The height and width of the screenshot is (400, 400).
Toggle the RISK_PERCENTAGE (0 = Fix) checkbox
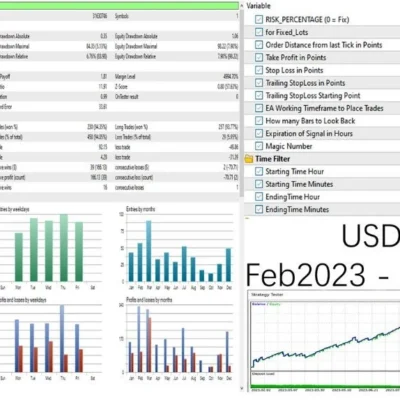(x=259, y=19)
